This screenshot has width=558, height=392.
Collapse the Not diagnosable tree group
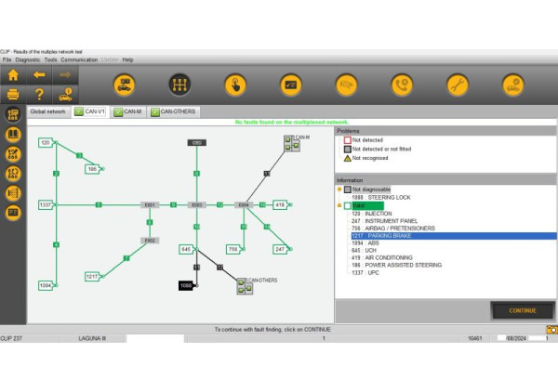[x=339, y=189]
